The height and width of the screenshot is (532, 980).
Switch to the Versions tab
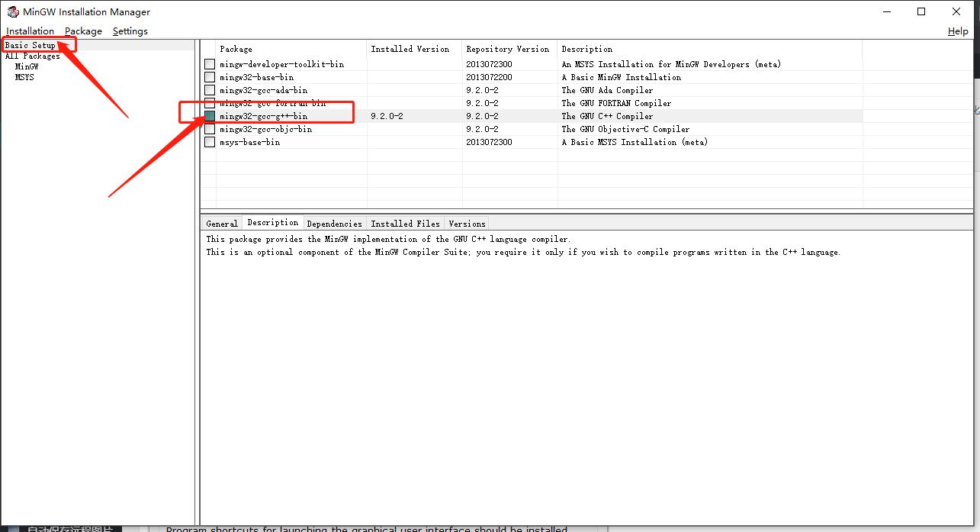click(x=467, y=224)
